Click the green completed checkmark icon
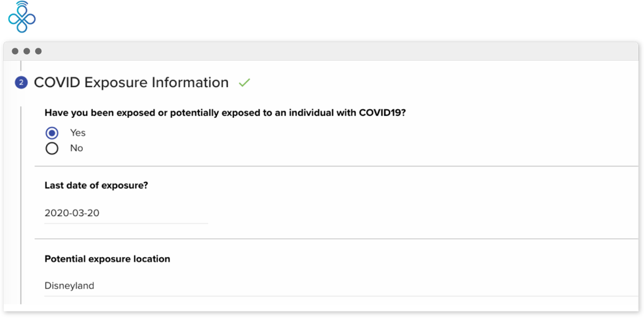The image size is (644, 318). (x=245, y=82)
